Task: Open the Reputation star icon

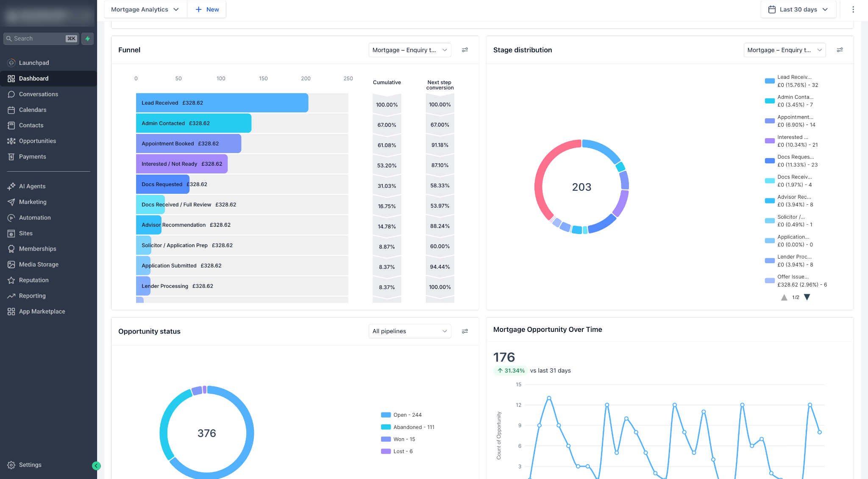Action: pos(11,280)
